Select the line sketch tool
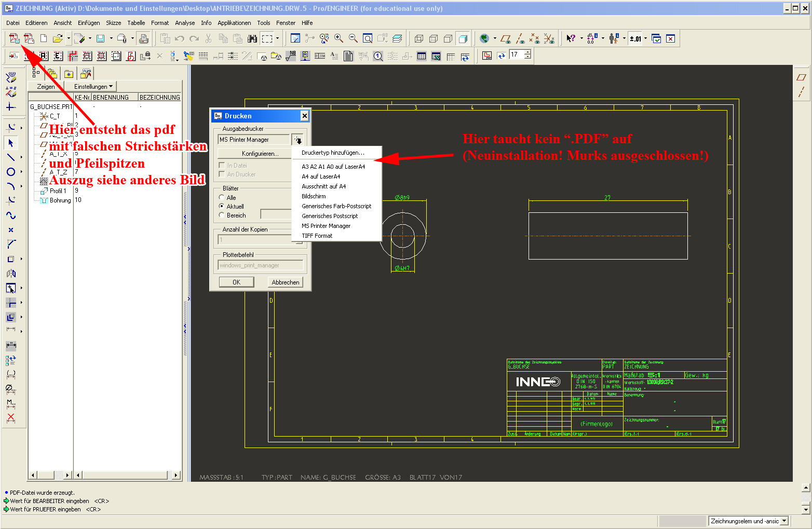 (x=11, y=157)
